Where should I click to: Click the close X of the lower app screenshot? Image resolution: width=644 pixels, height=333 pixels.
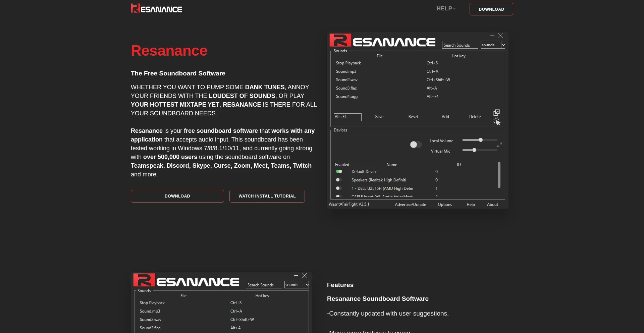(x=305, y=275)
